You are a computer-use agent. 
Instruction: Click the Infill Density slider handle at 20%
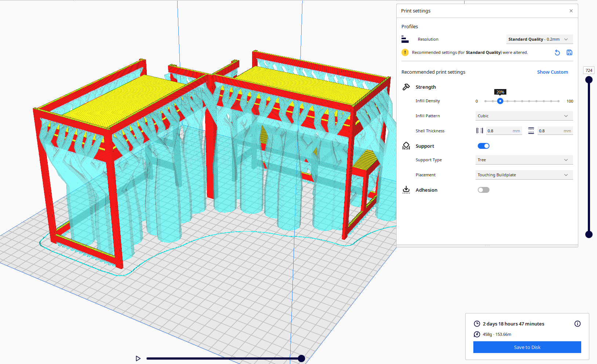coord(500,101)
